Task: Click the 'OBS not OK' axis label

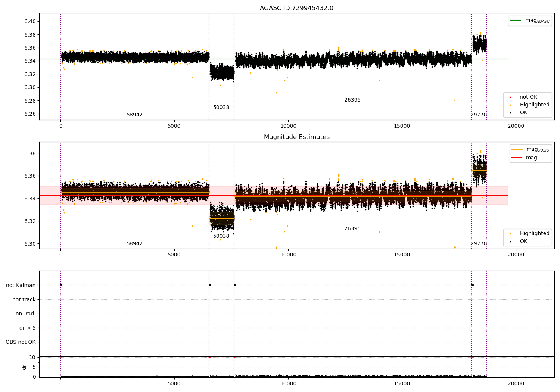Action: 21,342
